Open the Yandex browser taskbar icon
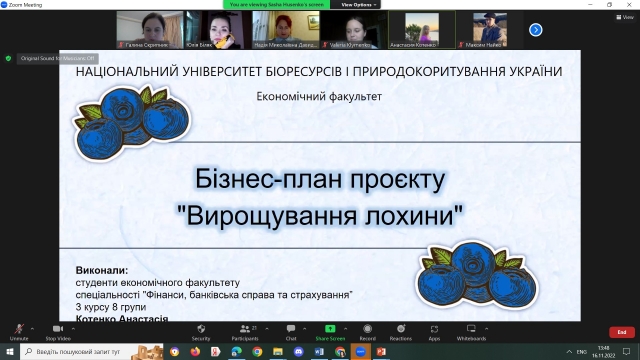Screen dimensions: 640x360 pos(216,351)
